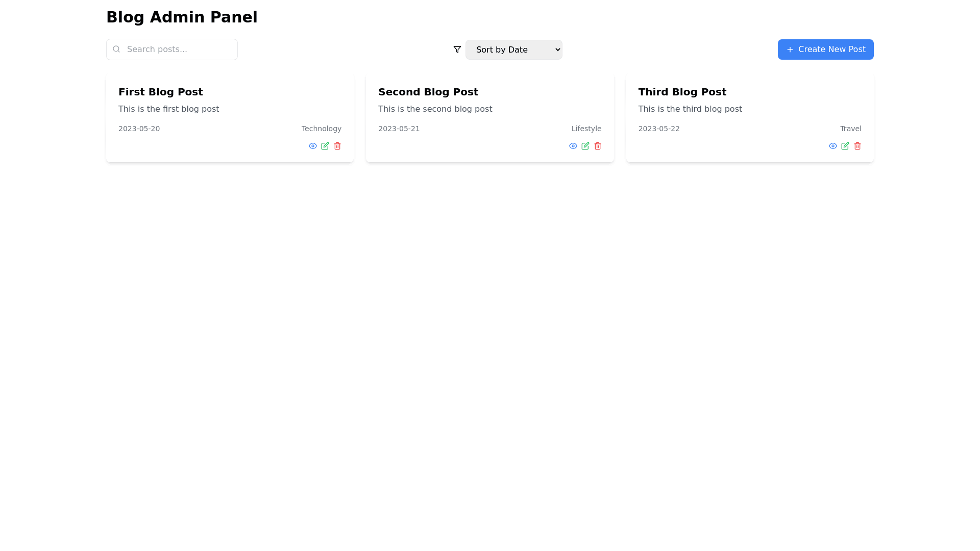Click the Third Blog Post title
The height and width of the screenshot is (551, 980).
(682, 92)
